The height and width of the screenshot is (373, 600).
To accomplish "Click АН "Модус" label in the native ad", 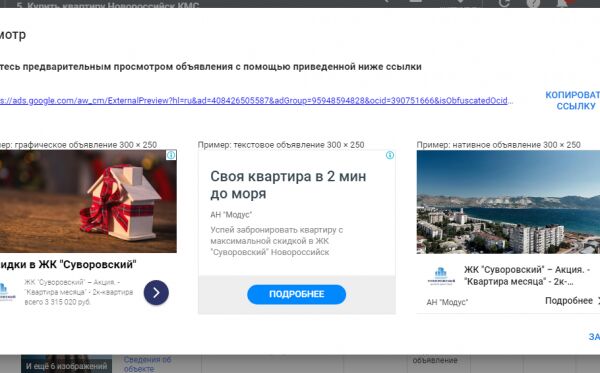I will point(447,302).
